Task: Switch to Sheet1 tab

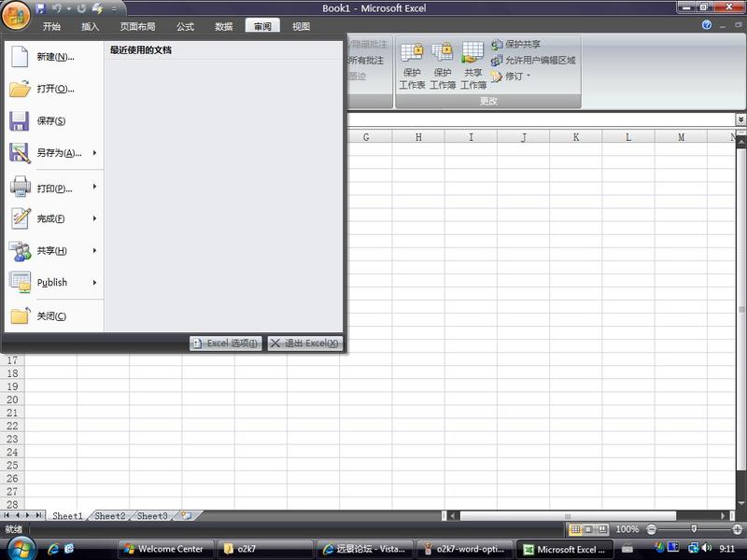Action: [x=67, y=516]
